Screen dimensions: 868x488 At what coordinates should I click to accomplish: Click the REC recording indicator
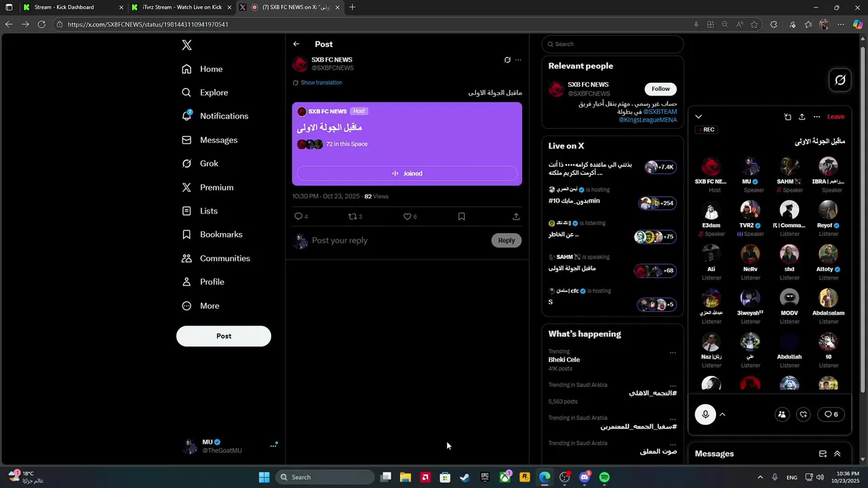(x=705, y=129)
